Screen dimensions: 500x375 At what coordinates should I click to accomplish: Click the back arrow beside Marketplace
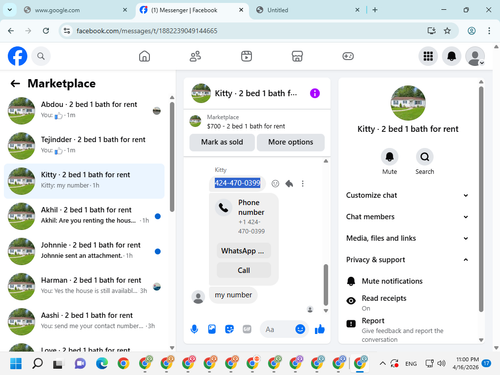15,83
